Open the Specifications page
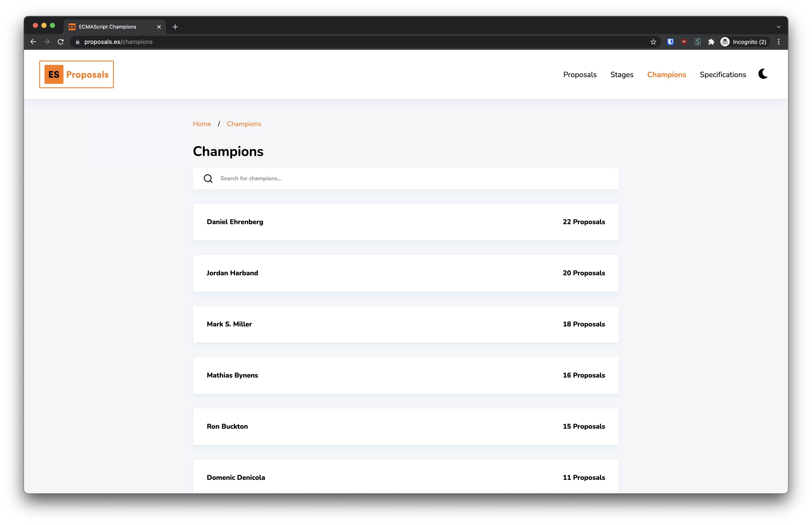 pyautogui.click(x=723, y=74)
